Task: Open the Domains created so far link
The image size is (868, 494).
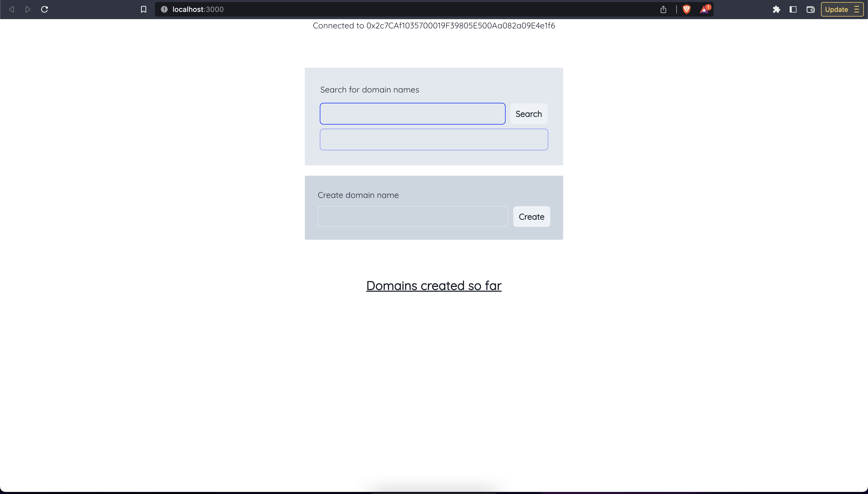Action: (433, 285)
